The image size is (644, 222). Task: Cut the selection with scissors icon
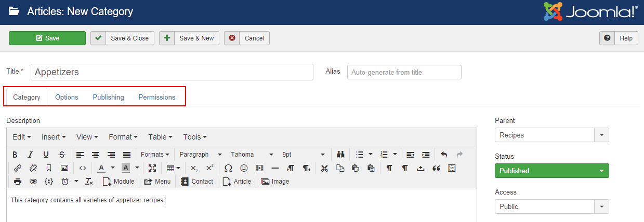pos(325,168)
